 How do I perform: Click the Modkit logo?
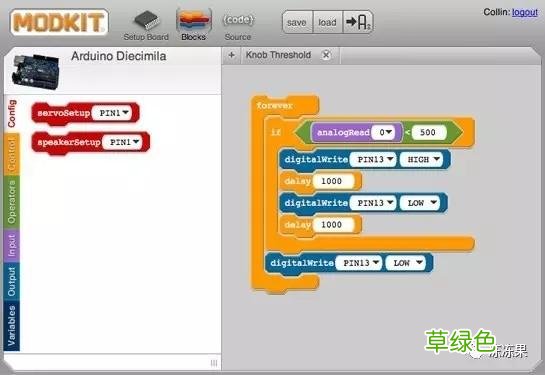[x=59, y=23]
